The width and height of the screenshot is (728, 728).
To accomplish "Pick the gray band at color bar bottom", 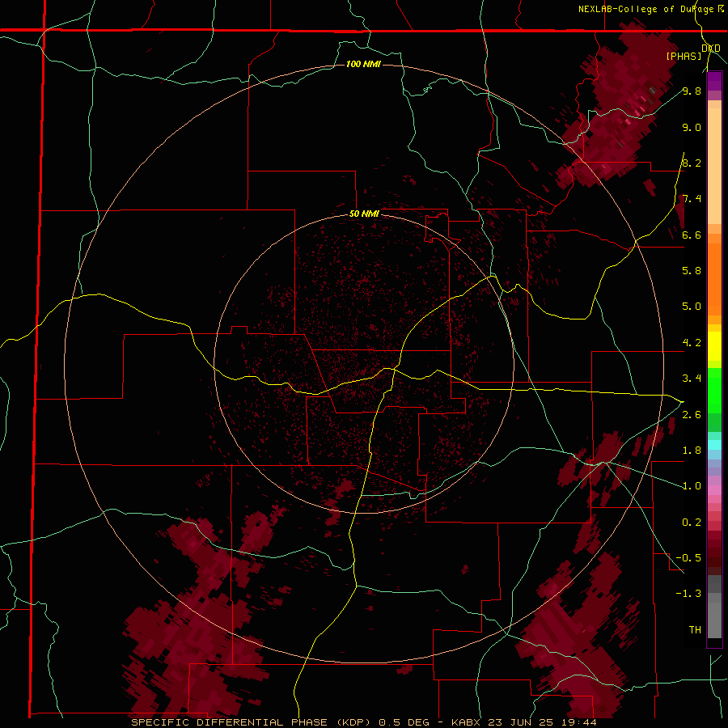I will [714, 616].
